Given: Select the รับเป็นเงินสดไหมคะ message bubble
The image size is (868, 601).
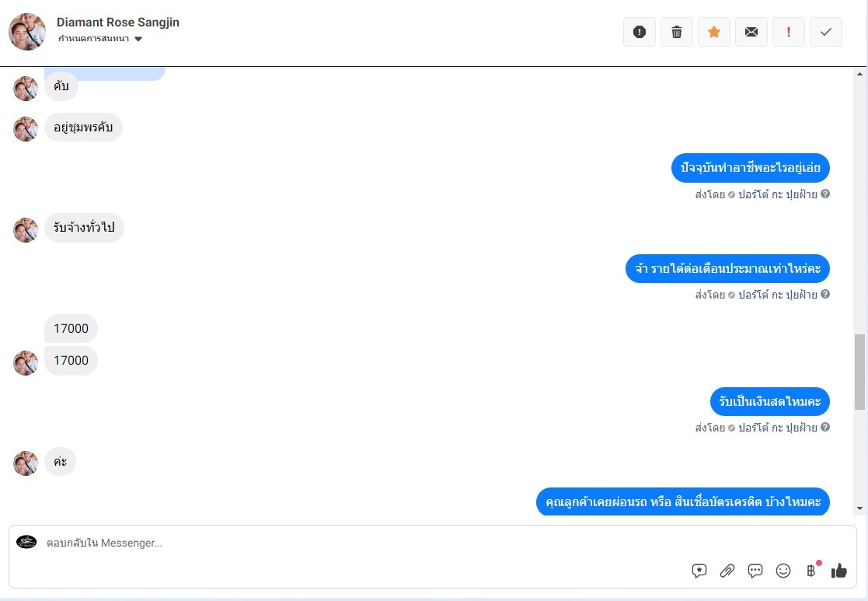Looking at the screenshot, I should tap(769, 402).
